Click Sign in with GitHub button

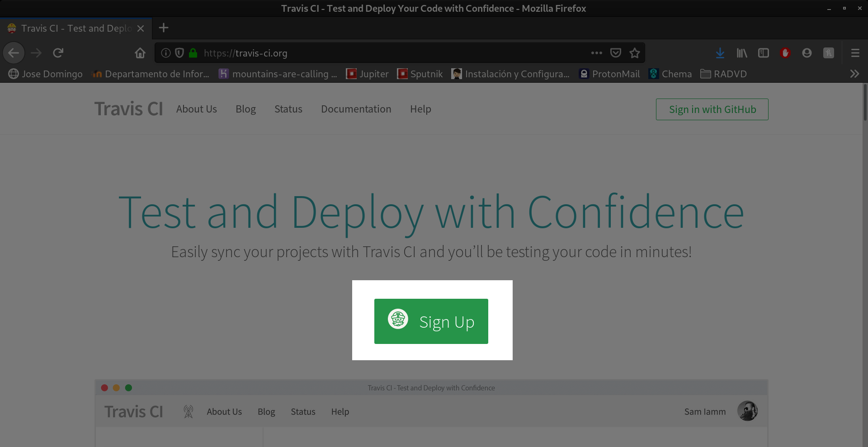tap(712, 109)
